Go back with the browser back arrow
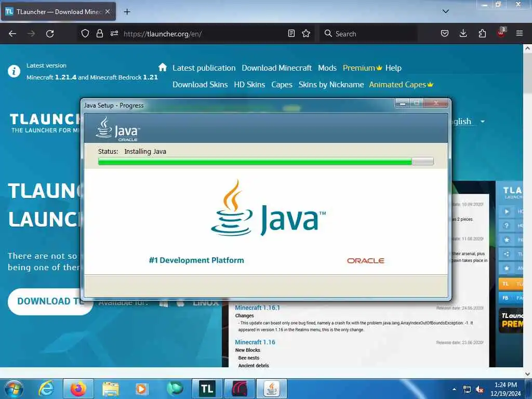Image resolution: width=532 pixels, height=399 pixels. pos(12,34)
